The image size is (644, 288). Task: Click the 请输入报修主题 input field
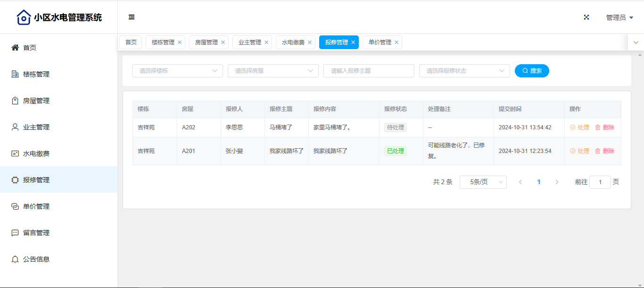coord(369,71)
